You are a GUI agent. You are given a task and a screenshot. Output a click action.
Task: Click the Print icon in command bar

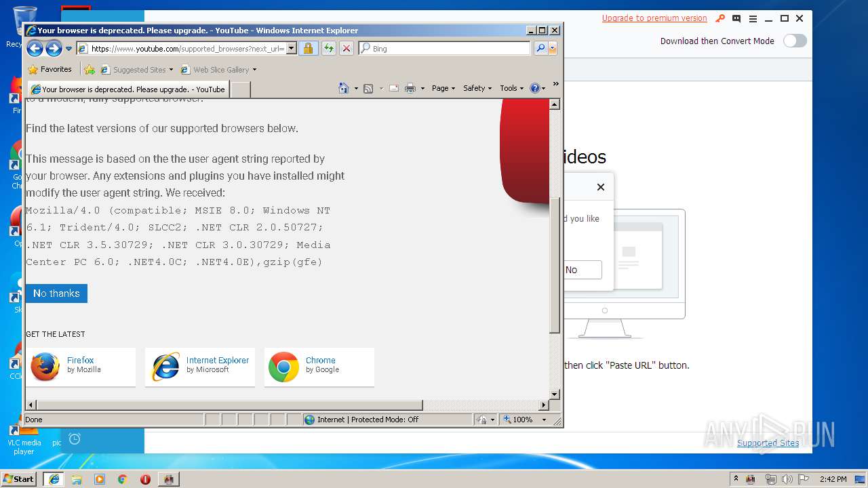pyautogui.click(x=410, y=88)
